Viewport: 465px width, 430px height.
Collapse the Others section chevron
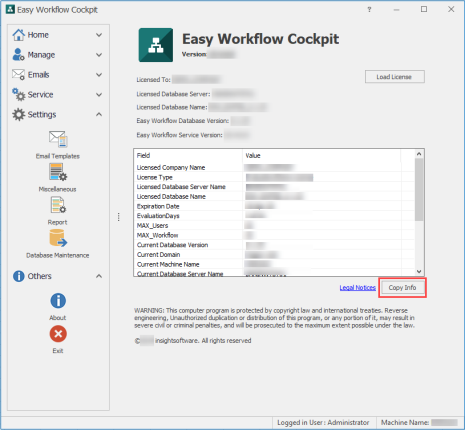tap(99, 276)
